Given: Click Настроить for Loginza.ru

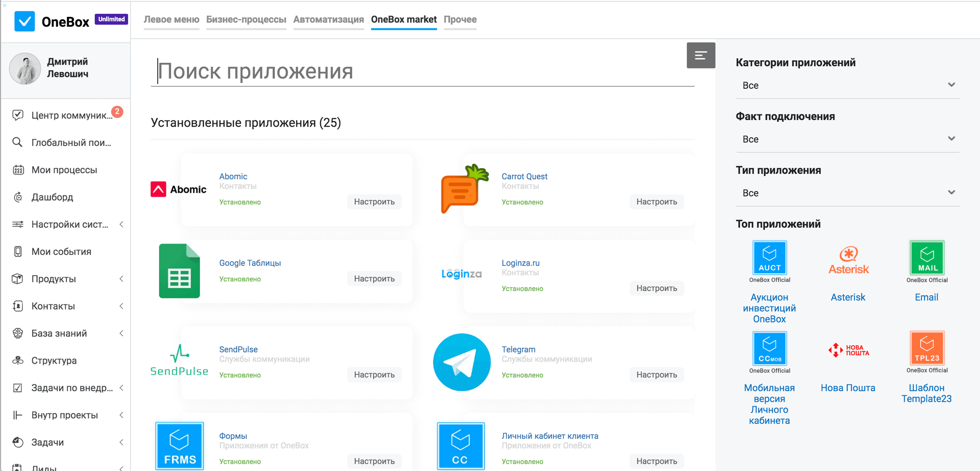Looking at the screenshot, I should click(x=657, y=288).
